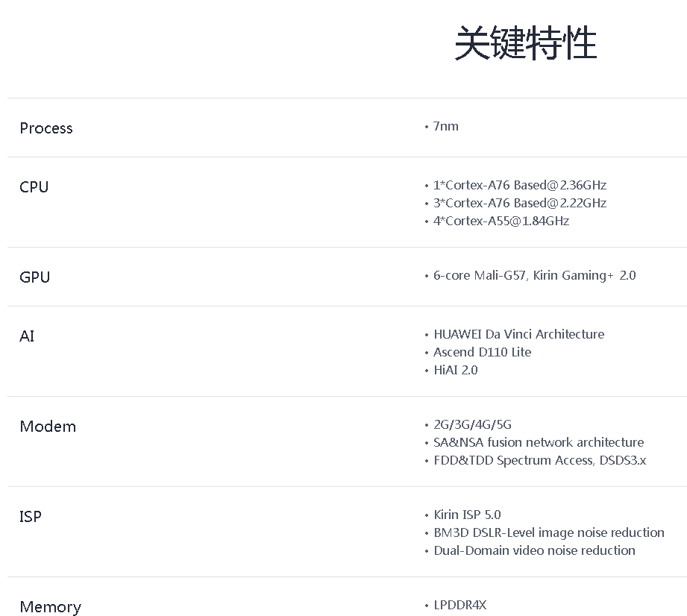This screenshot has height=616, width=687.
Task: Click the HiAI 2.0 line
Action: pos(456,370)
